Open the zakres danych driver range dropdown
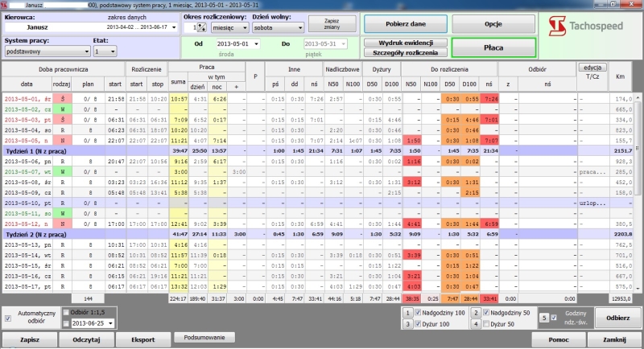This screenshot has height=349, width=644. (174, 27)
